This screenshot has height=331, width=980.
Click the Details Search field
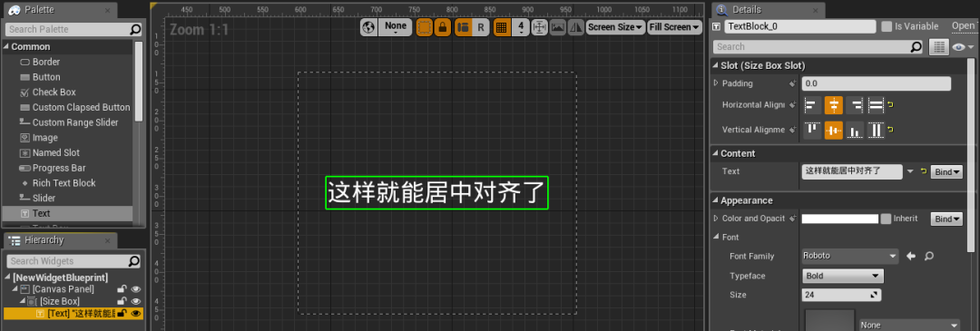(x=818, y=47)
